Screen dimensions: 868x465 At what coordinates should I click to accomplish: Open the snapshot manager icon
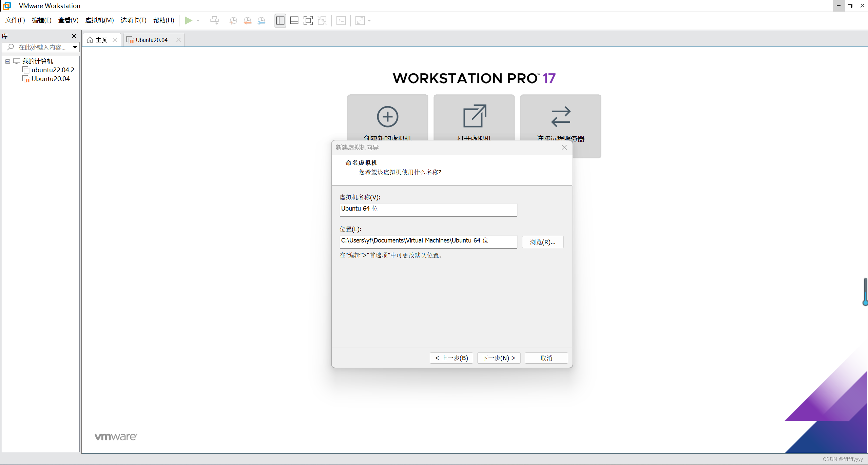261,20
